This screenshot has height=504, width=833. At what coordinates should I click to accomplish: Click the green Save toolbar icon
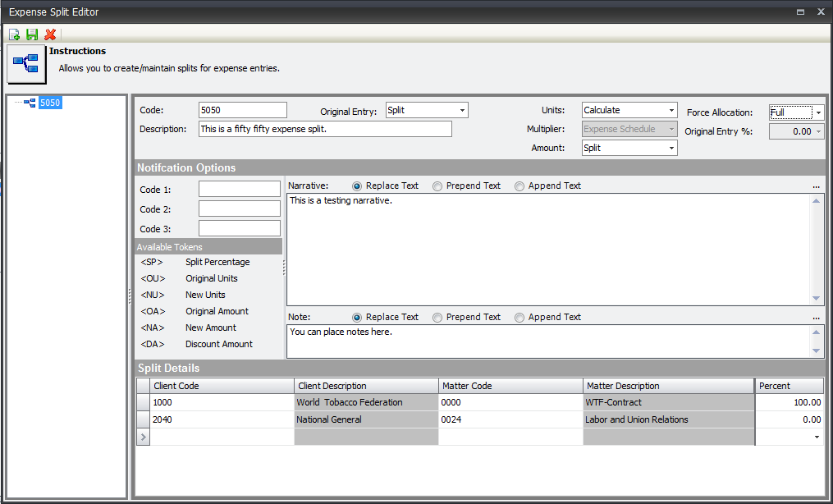click(32, 34)
